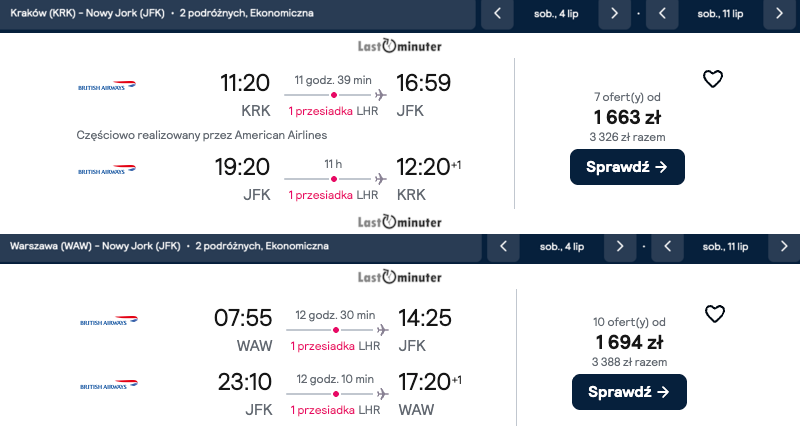Go to next departure date after sob., 4 lip for Kraków
800x426 pixels.
click(614, 14)
